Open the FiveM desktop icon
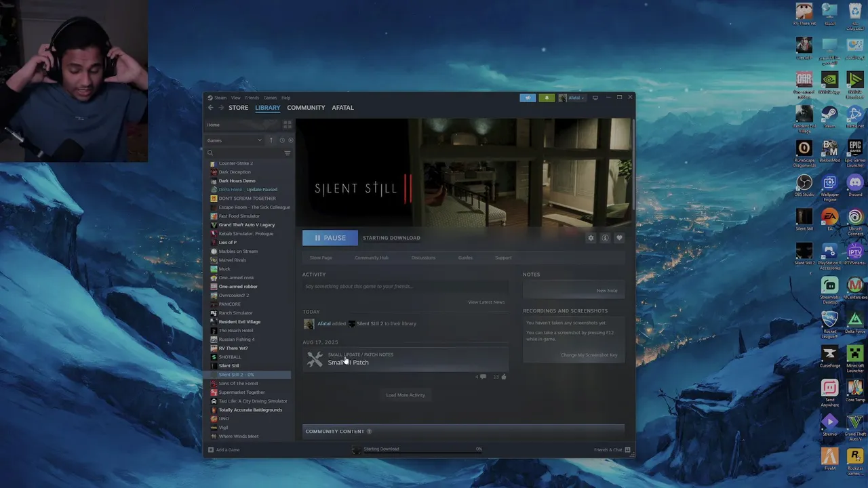Screen dimensions: 868x488 [x=829, y=460]
